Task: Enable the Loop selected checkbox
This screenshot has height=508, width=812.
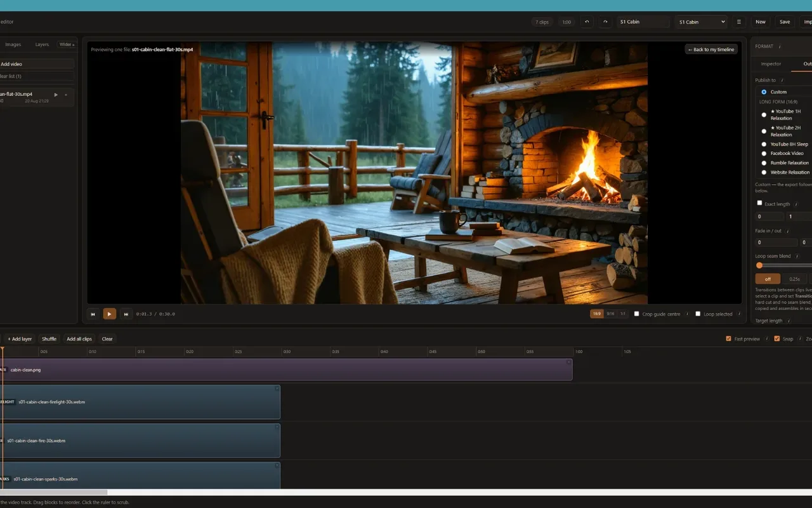Action: tap(698, 314)
